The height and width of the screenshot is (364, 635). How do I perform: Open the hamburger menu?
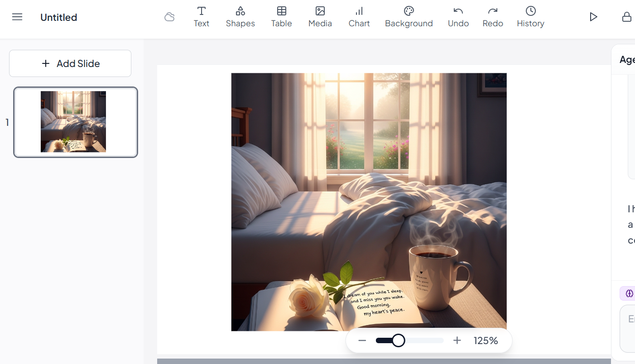[x=17, y=17]
